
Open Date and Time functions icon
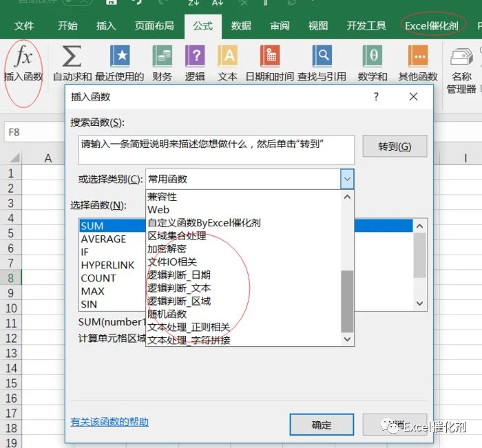(270, 56)
